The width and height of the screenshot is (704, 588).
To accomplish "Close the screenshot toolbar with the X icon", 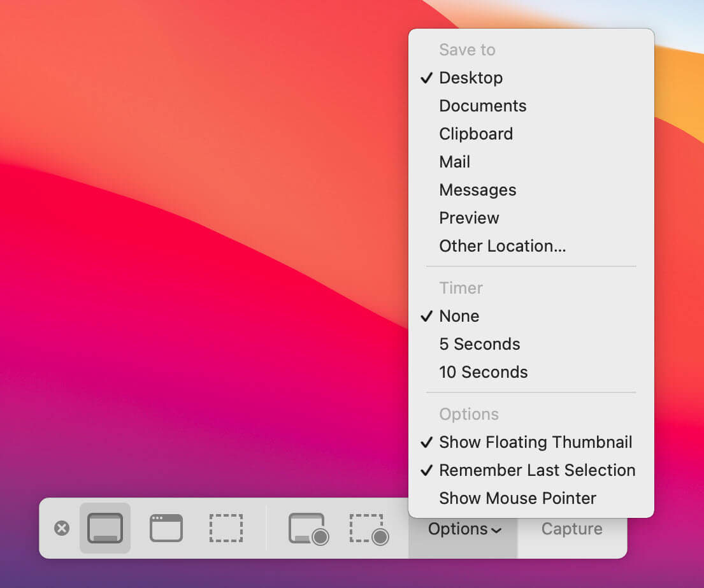I will (x=62, y=528).
